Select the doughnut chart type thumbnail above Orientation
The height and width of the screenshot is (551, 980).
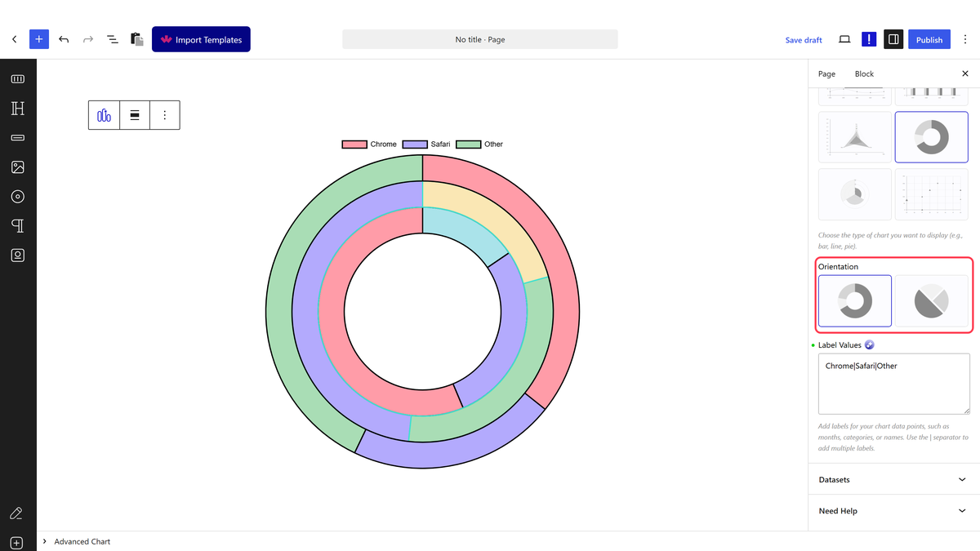[932, 137]
